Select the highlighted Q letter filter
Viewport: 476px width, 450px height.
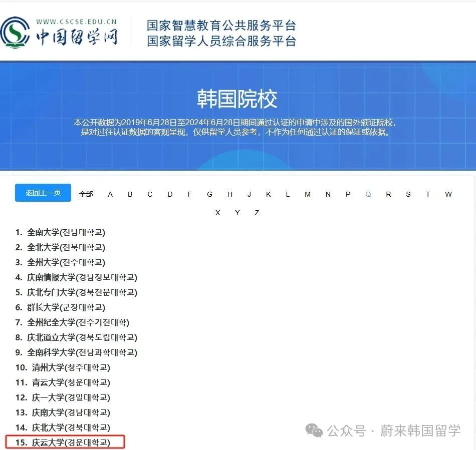click(x=368, y=194)
